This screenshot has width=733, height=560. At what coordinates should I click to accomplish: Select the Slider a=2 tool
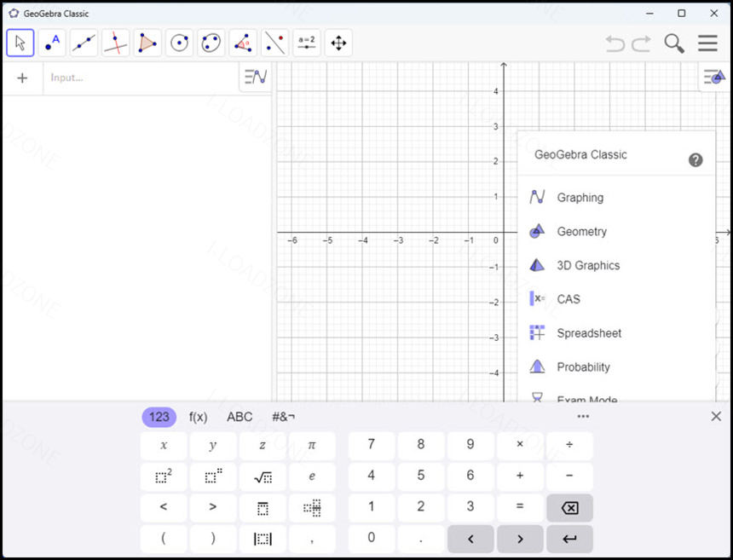(x=306, y=43)
